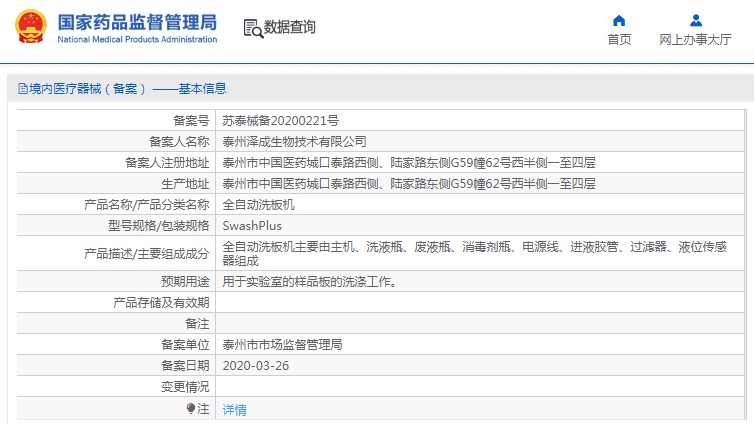The image size is (754, 424).
Task: Click the 产品存储及有效期 label
Action: (x=161, y=303)
